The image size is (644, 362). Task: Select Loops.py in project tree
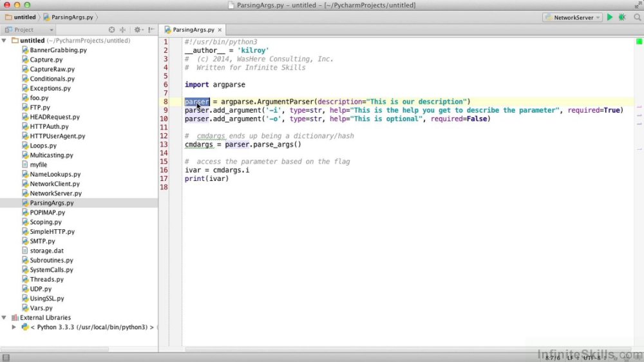point(43,146)
